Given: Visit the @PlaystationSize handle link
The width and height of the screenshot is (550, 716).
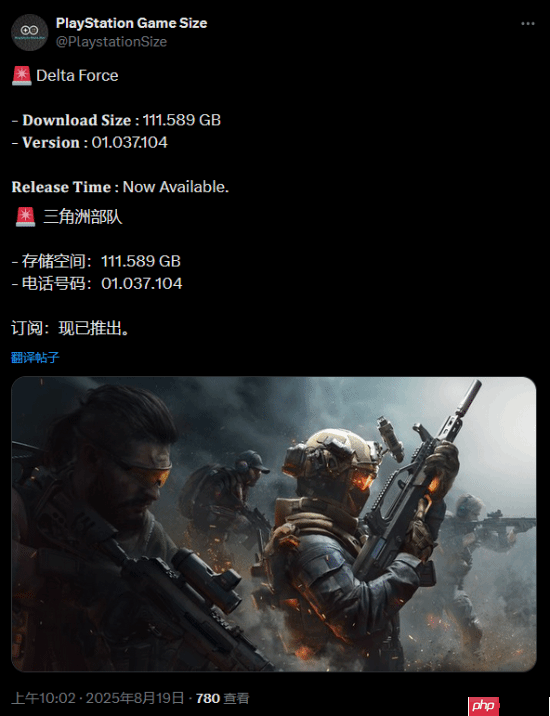Looking at the screenshot, I should (x=111, y=42).
